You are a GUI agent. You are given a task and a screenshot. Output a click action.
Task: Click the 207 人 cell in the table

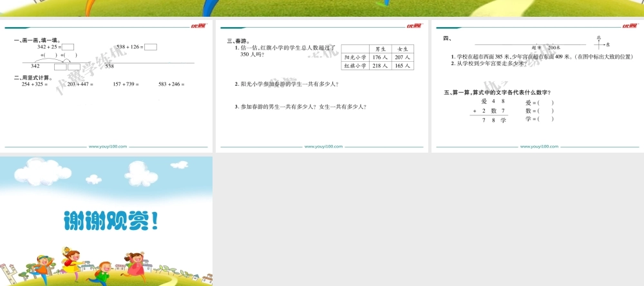pyautogui.click(x=402, y=57)
